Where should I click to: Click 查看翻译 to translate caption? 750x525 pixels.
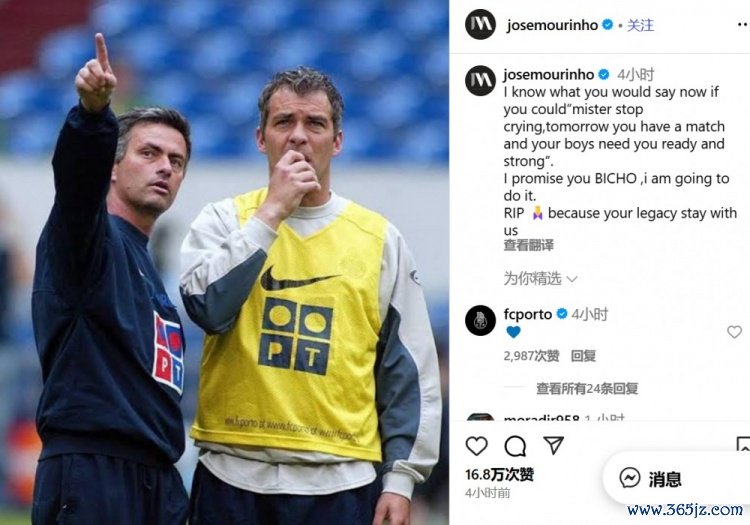[528, 245]
